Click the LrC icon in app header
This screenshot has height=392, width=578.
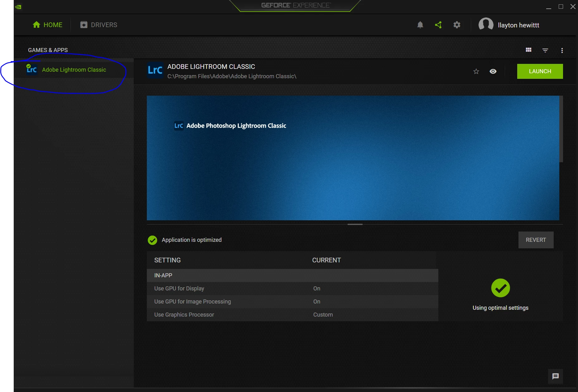pos(155,70)
